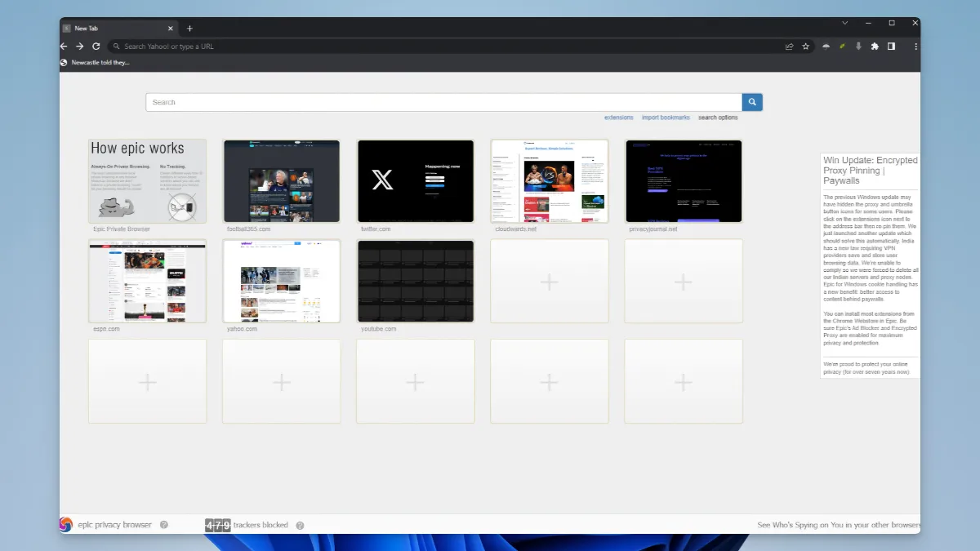
Task: Open the cloudwards.net thumbnail
Action: pos(549,181)
